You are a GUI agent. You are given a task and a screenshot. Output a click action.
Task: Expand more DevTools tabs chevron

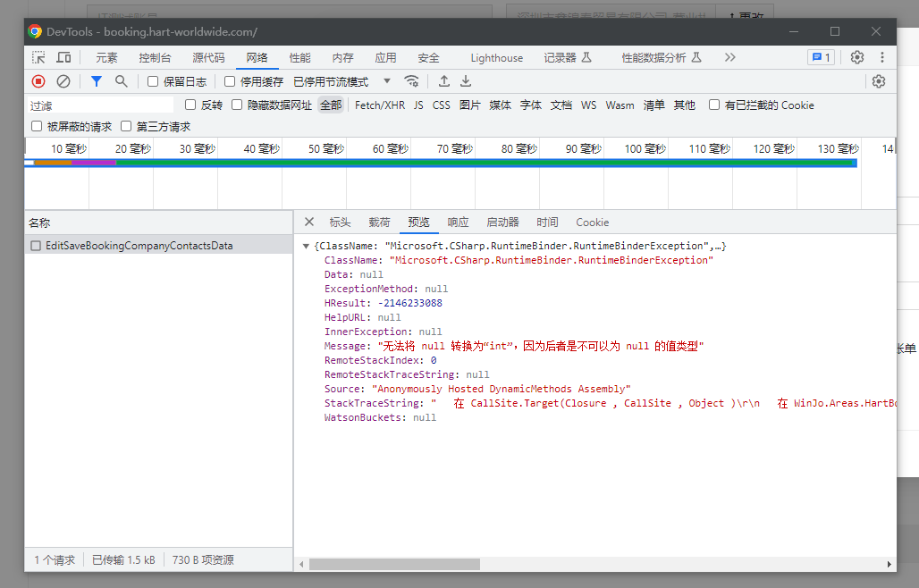[x=730, y=57]
